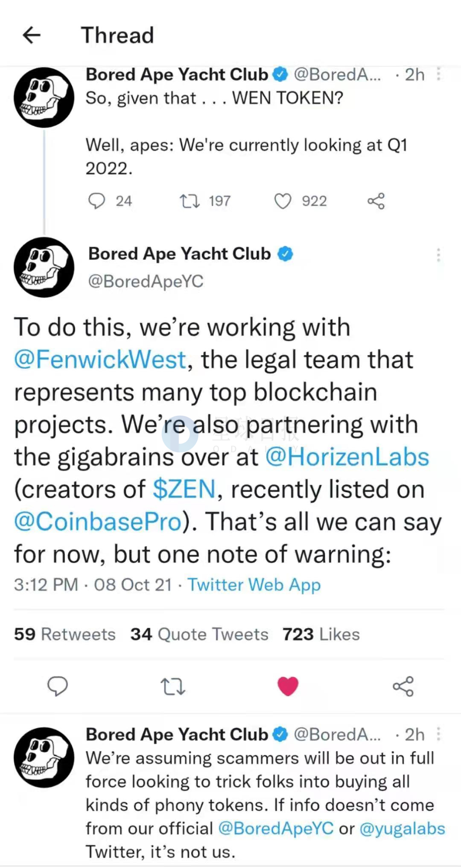Image resolution: width=461 pixels, height=868 pixels.
Task: View the 34 Quote Tweets list
Action: coord(199,634)
